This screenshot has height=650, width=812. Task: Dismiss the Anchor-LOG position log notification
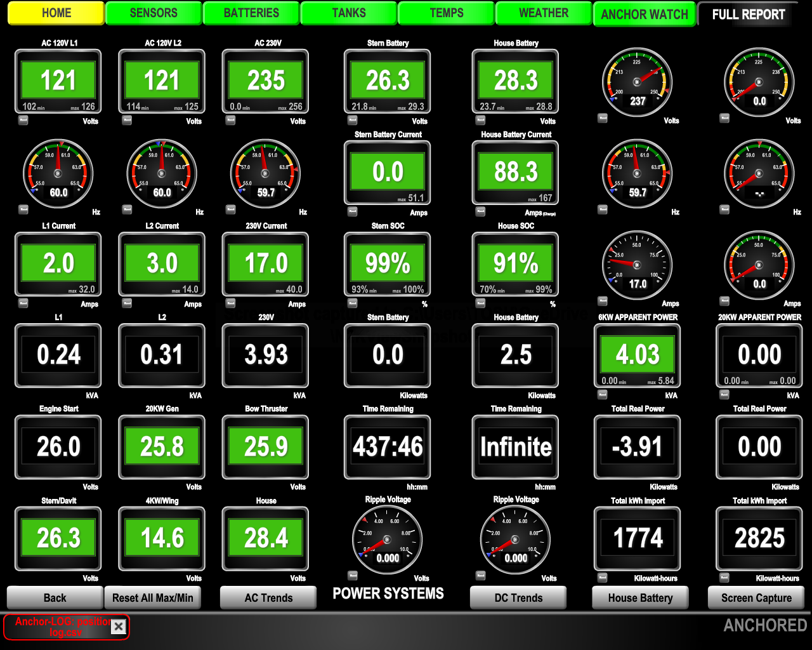coord(119,627)
